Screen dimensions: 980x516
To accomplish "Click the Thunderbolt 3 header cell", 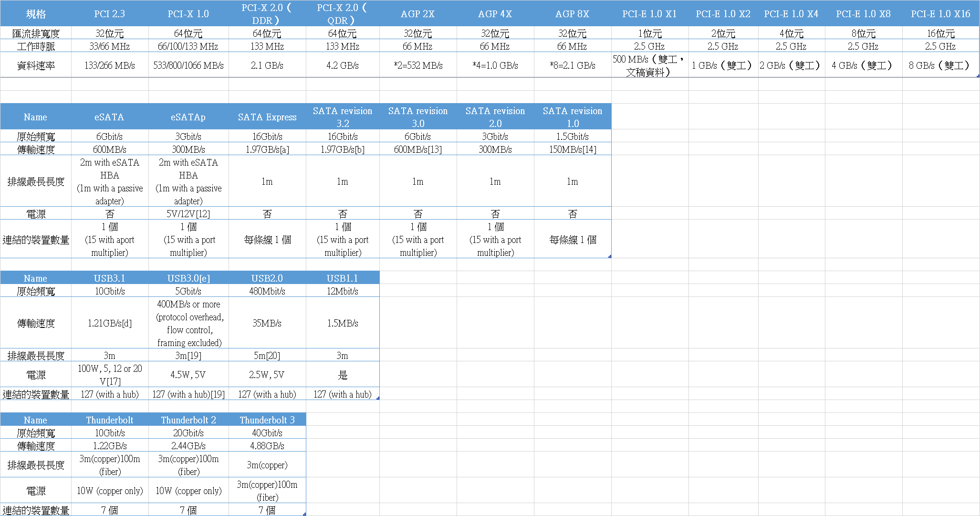I will tap(267, 420).
